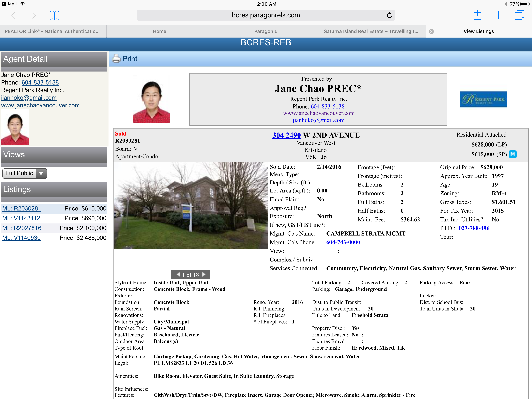Switch to Saturna Island Real Estate tab

[x=371, y=31]
